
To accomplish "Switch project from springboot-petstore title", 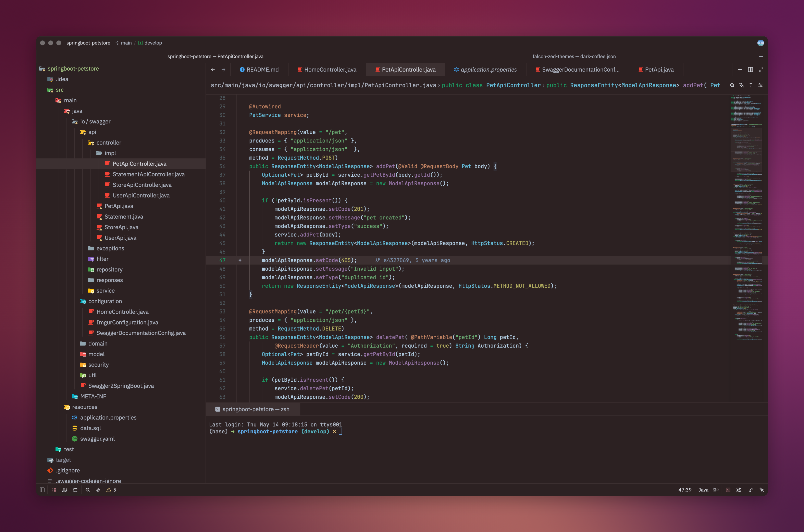I will 88,43.
